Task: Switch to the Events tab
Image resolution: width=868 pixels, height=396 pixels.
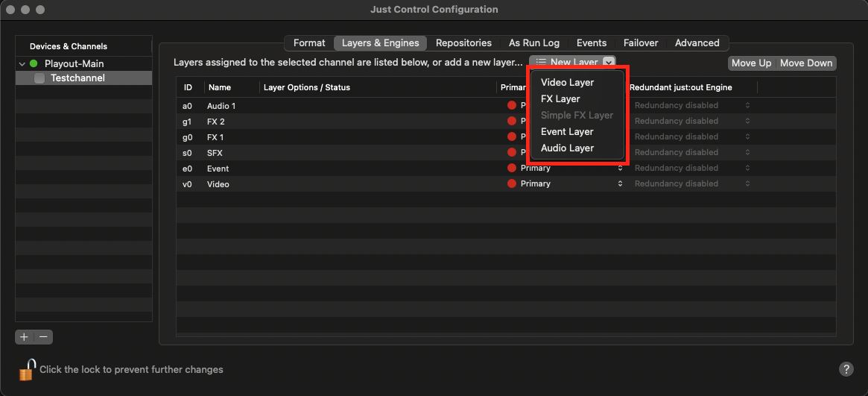Action: coord(592,43)
